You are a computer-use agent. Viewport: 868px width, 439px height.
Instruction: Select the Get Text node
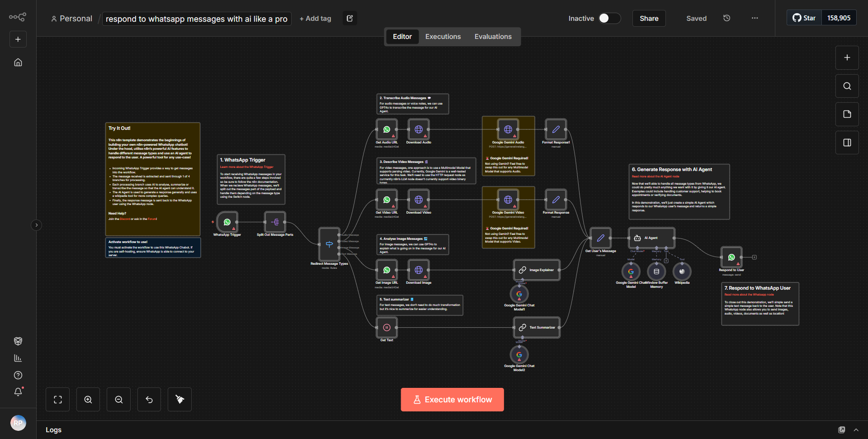coord(387,328)
